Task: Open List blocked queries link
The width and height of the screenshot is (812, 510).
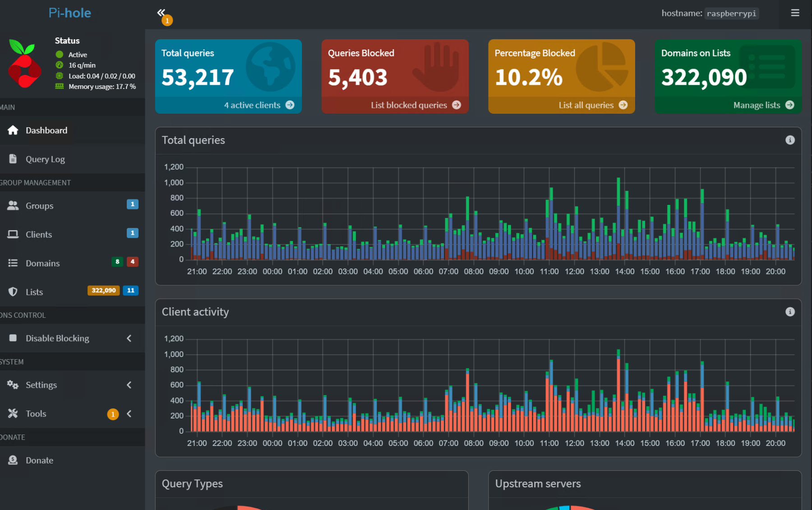Action: pos(409,105)
